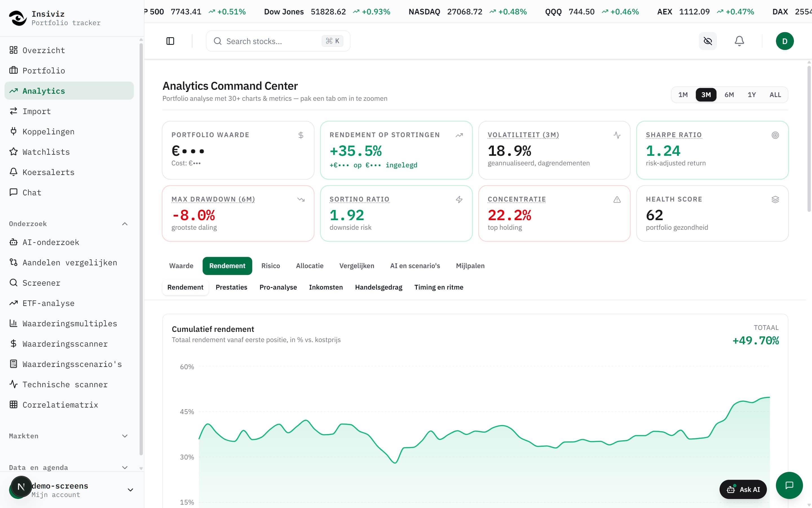Viewport: 812px width, 508px height.
Task: Expand the Markten section
Action: pyautogui.click(x=125, y=436)
